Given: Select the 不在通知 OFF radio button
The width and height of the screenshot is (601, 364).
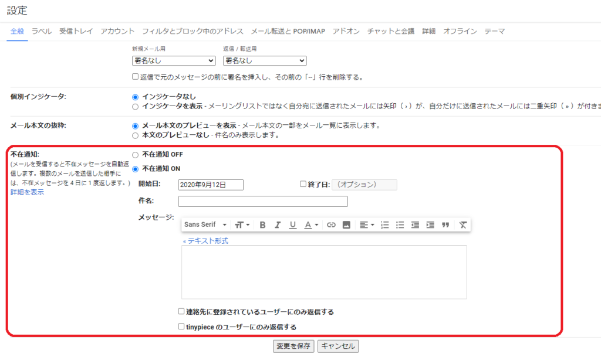Looking at the screenshot, I should 136,155.
